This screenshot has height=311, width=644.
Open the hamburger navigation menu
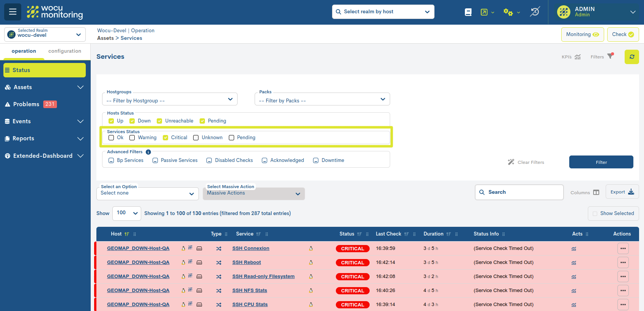click(x=13, y=12)
